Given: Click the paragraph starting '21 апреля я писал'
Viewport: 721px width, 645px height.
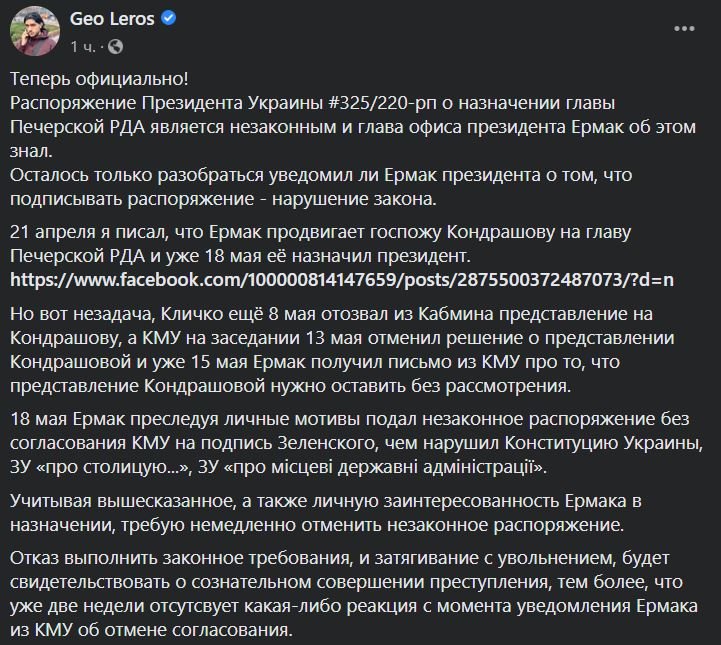Looking at the screenshot, I should click(320, 244).
